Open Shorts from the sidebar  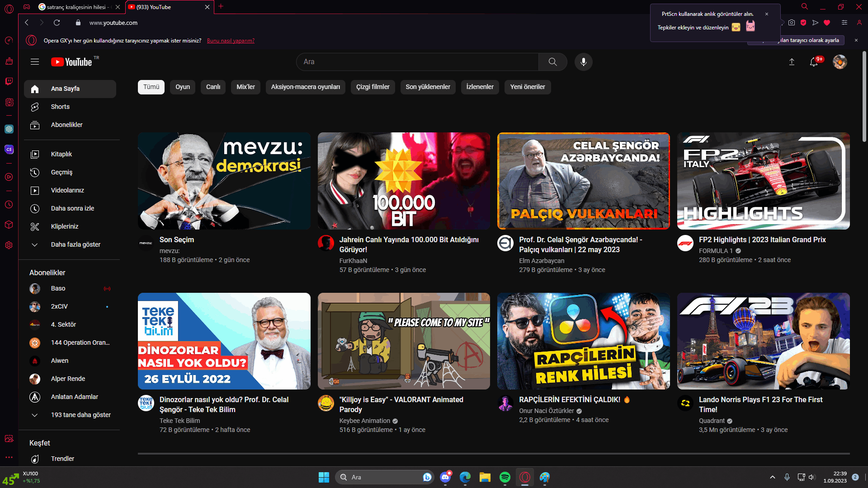[x=60, y=107]
